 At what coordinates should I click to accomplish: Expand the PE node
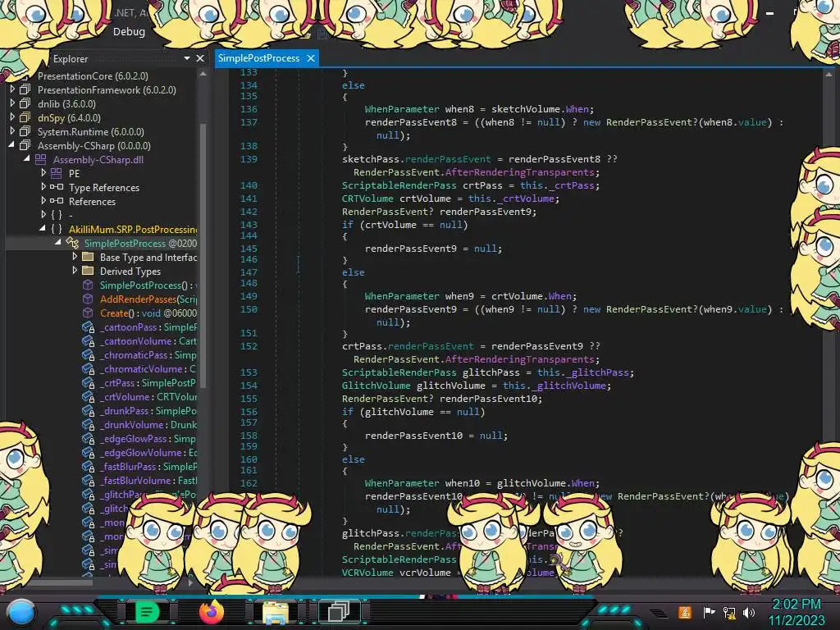[43, 173]
